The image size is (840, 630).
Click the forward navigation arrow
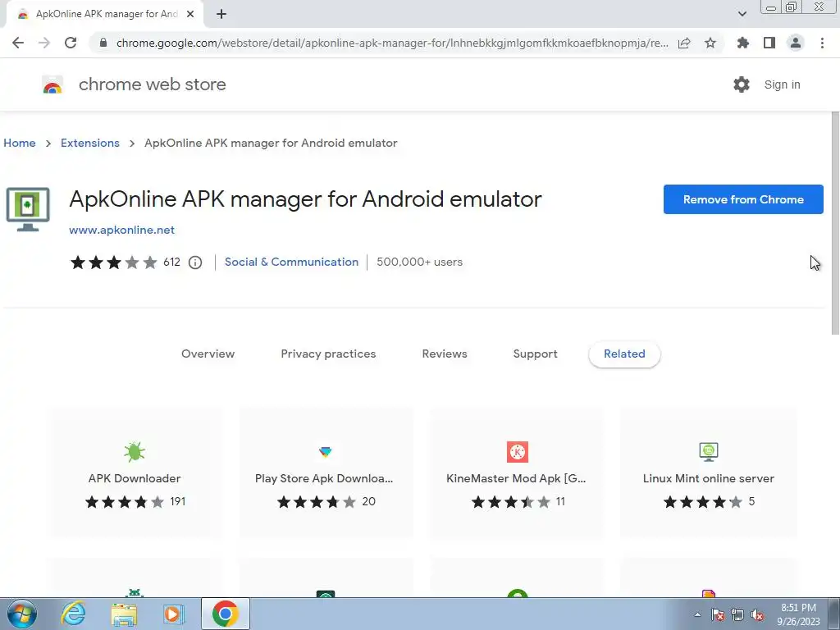coord(44,43)
